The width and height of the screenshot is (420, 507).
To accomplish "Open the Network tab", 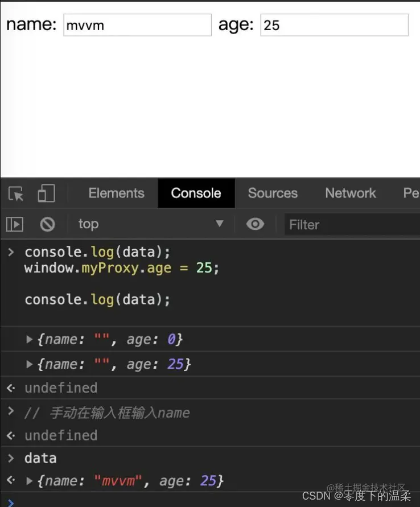I will (351, 193).
